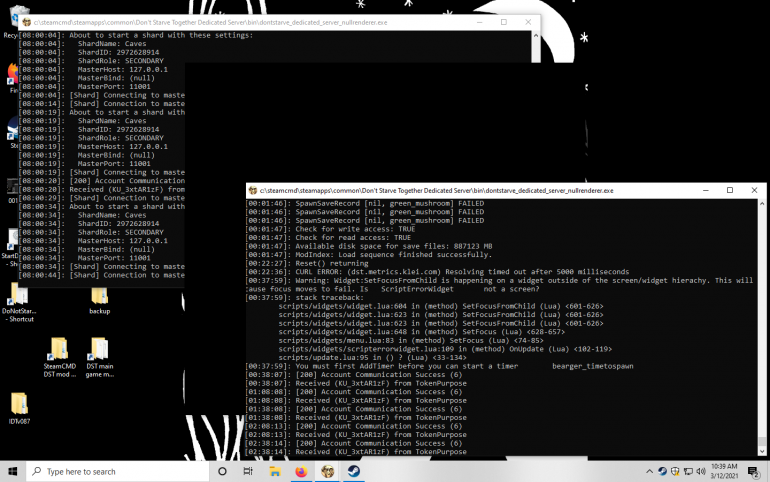This screenshot has width=770, height=482.
Task: Open the Windows Start menu
Action: tap(13, 471)
